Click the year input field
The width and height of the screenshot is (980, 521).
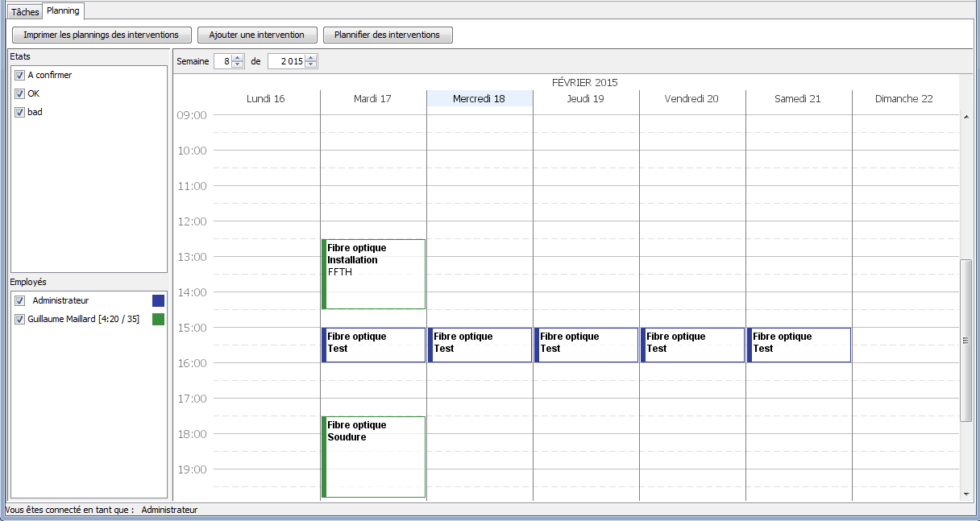[x=287, y=61]
